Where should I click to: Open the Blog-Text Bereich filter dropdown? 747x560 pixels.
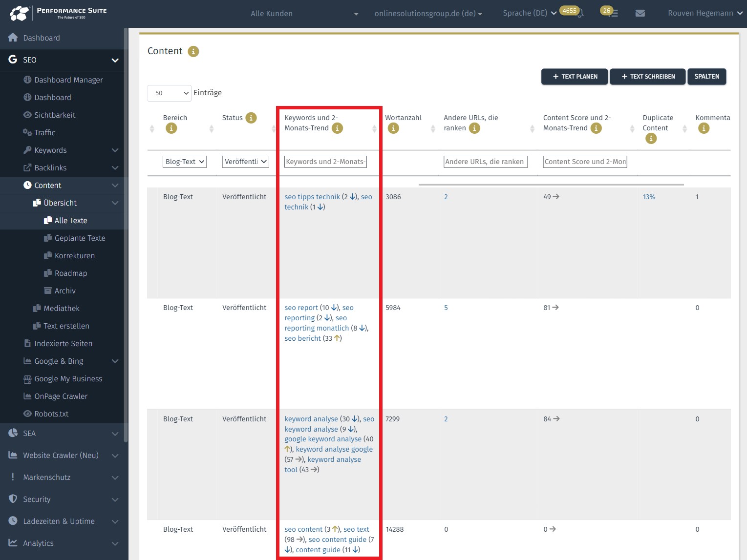pyautogui.click(x=185, y=162)
